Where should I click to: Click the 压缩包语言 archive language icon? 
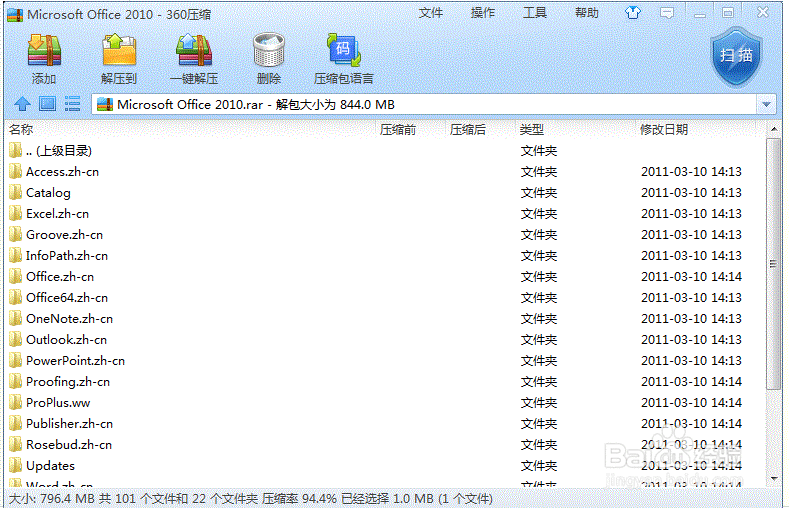tap(344, 50)
